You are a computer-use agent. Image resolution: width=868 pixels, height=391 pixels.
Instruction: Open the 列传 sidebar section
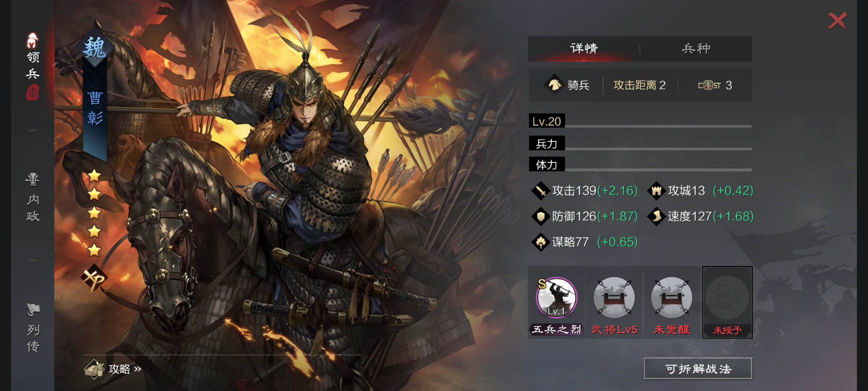tap(33, 328)
